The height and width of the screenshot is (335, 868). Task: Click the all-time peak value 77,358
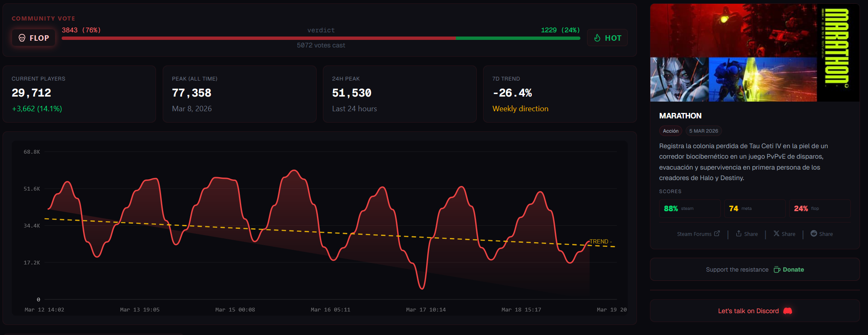[192, 93]
